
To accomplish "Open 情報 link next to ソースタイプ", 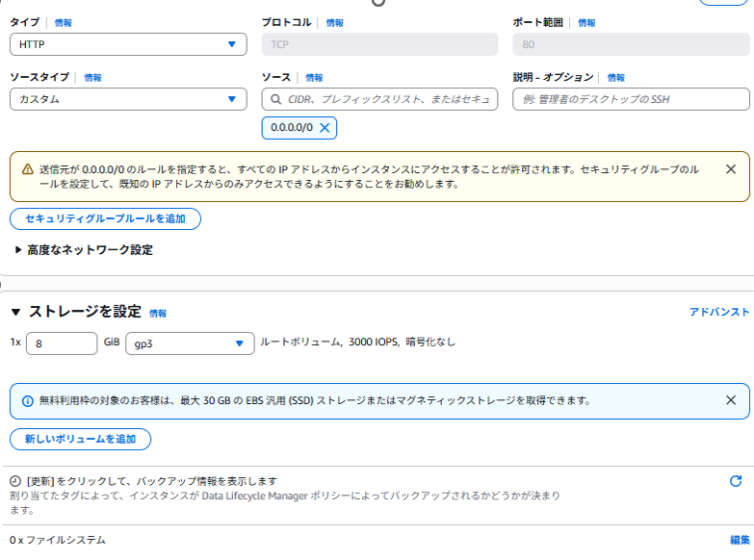I will click(x=92, y=77).
